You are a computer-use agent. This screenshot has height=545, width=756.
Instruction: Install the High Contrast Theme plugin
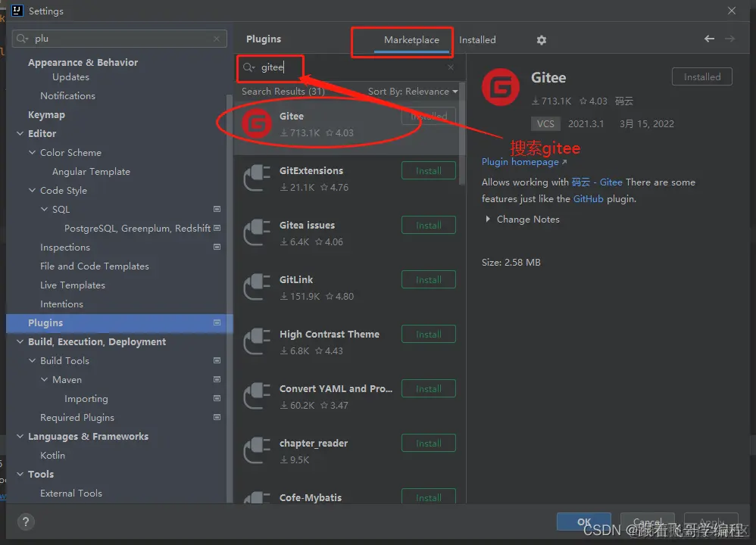429,335
